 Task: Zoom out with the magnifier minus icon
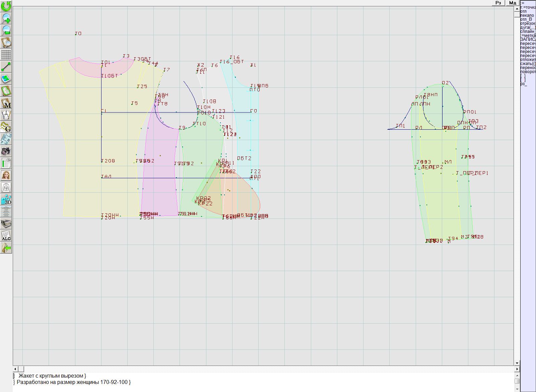coord(6,30)
